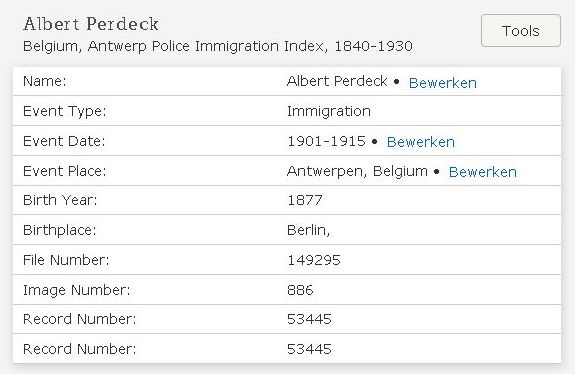Click the Event Type value Immigration

329,111
